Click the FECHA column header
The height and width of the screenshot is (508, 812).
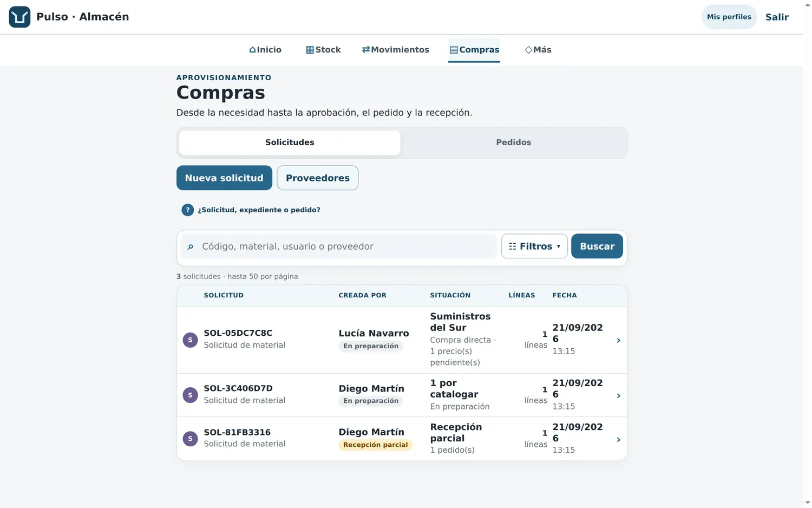[565, 295]
